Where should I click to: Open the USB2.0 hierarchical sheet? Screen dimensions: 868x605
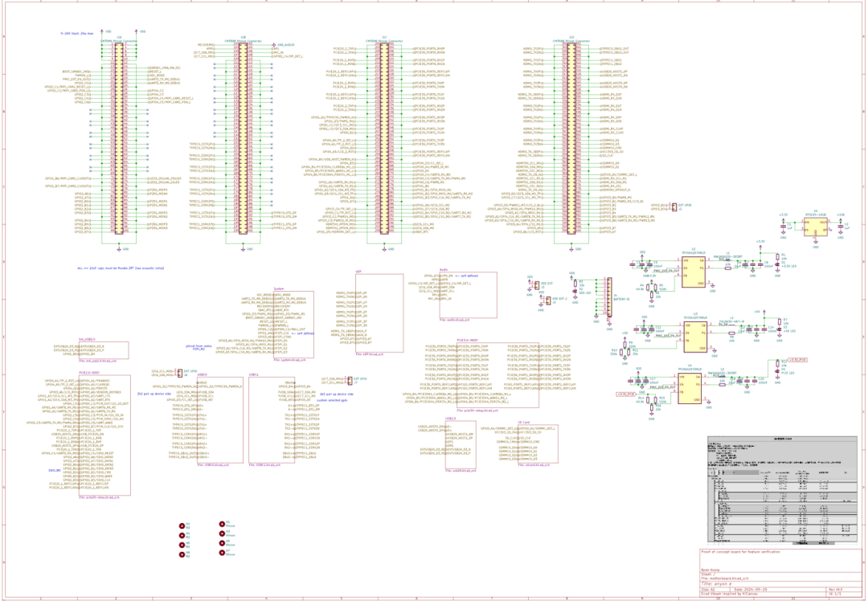(x=461, y=445)
